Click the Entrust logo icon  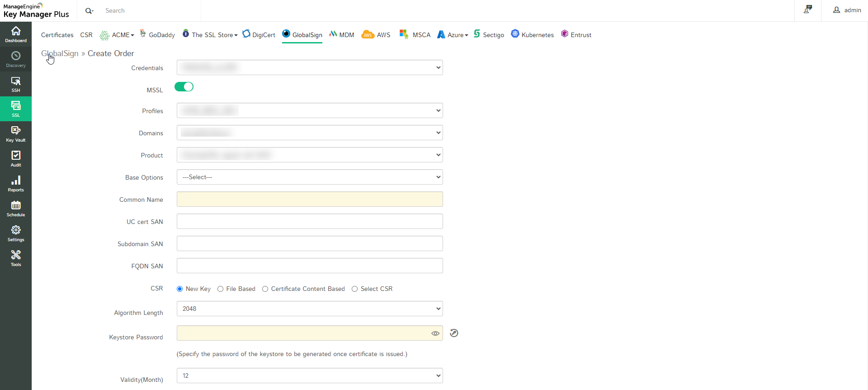565,33
